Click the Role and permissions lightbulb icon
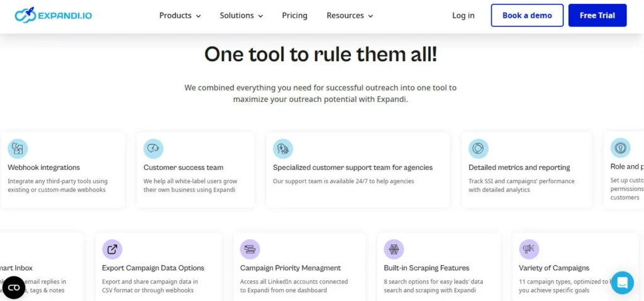The width and height of the screenshot is (644, 301). click(620, 148)
